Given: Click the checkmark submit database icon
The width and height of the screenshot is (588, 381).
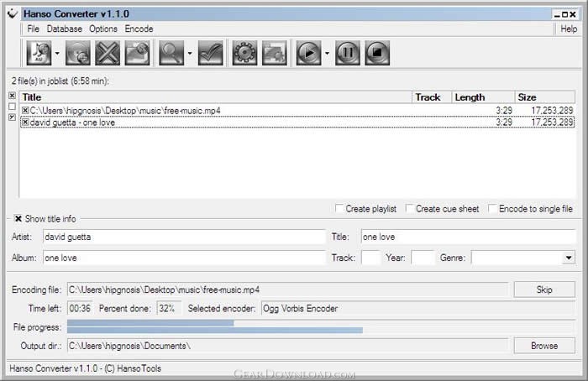Looking at the screenshot, I should click(210, 53).
